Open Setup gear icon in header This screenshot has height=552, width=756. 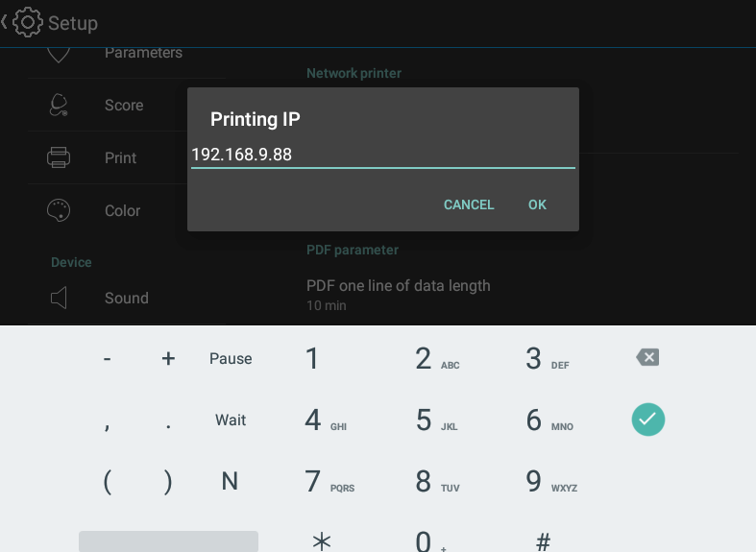coord(28,22)
